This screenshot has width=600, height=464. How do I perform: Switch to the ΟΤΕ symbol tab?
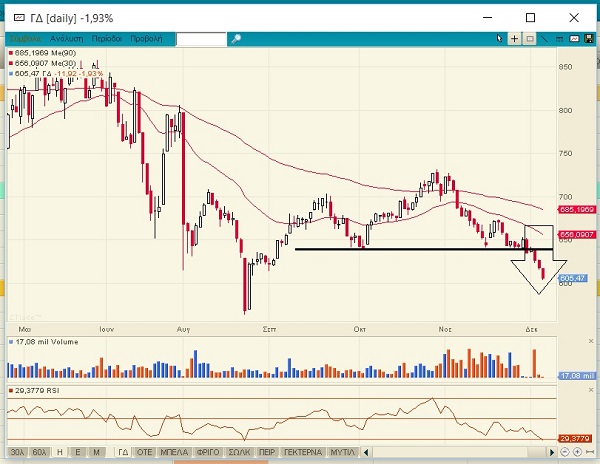point(144,452)
